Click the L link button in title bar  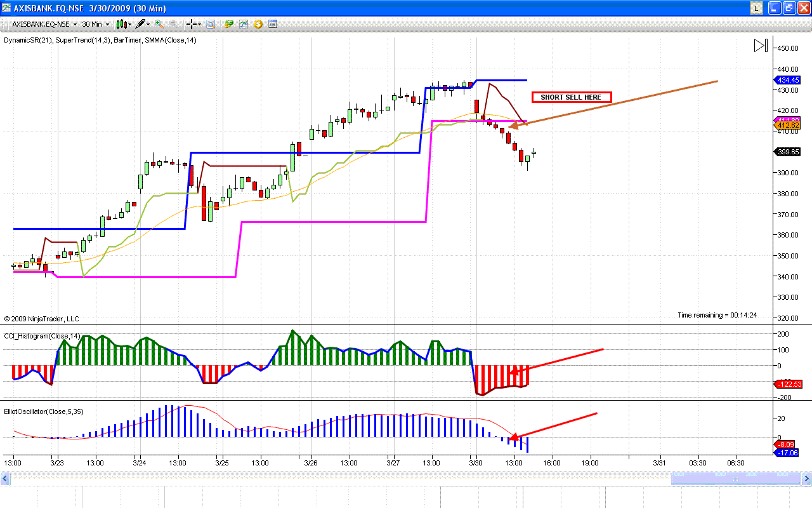click(756, 8)
